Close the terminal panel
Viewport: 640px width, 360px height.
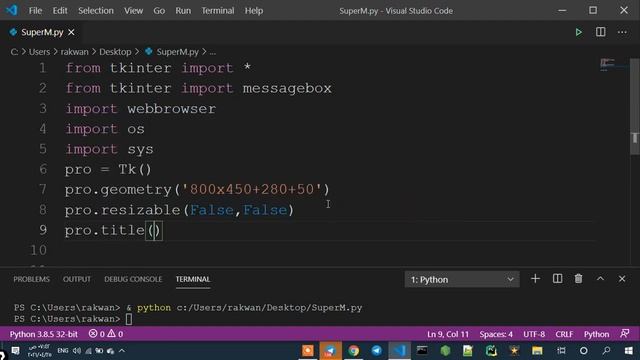click(622, 279)
